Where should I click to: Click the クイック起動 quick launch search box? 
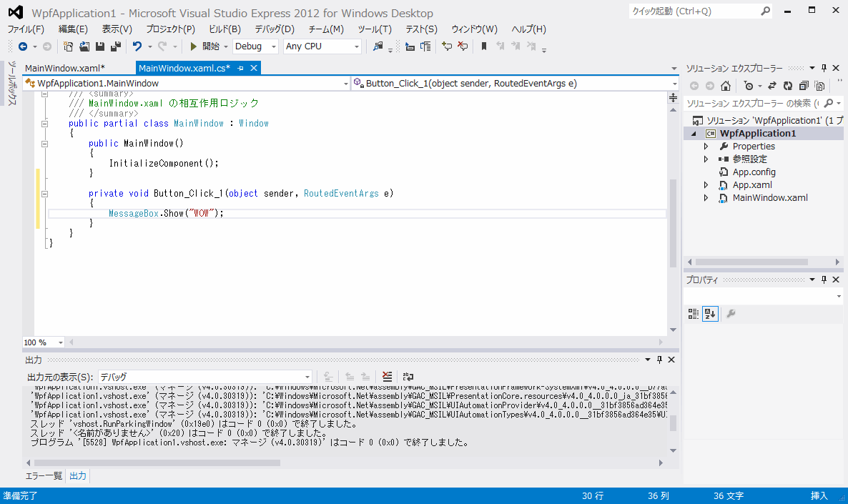pos(700,11)
